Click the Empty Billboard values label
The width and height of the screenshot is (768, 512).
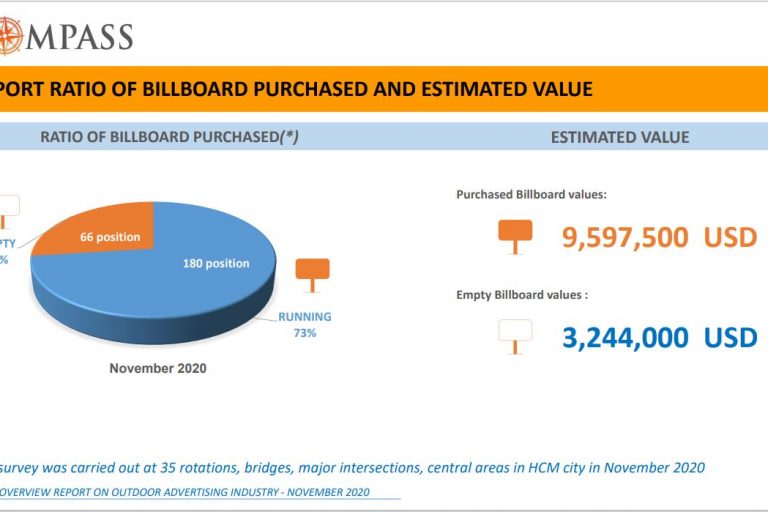point(522,295)
